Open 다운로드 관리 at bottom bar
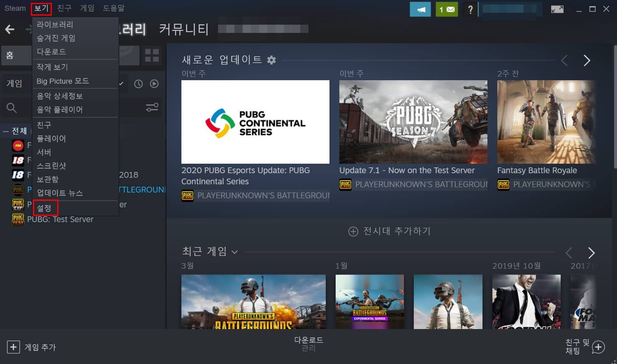This screenshot has width=617, height=364. [x=308, y=344]
